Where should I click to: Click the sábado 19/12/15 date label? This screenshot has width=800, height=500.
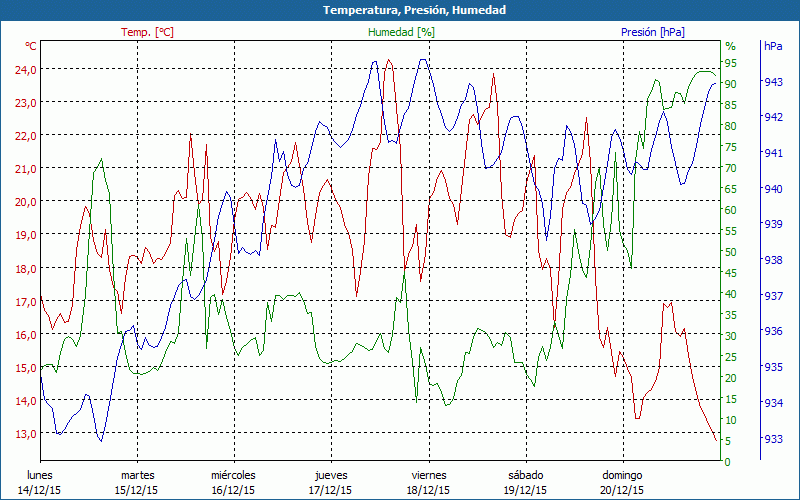click(525, 483)
